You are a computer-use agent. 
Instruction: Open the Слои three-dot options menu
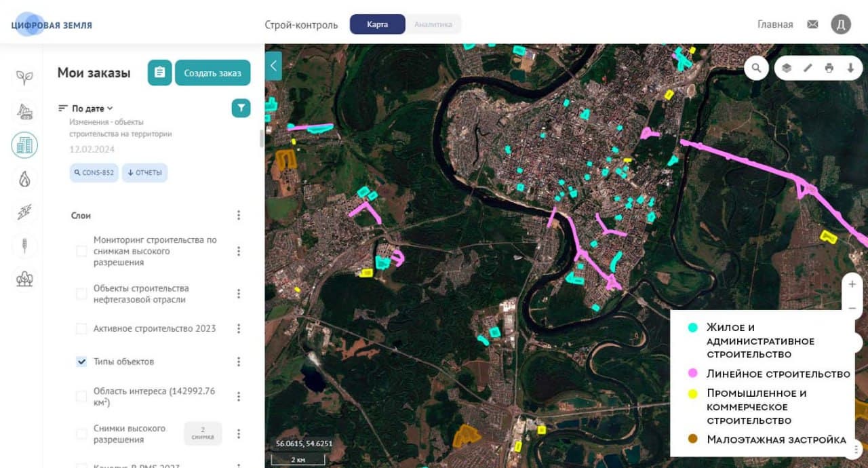click(x=239, y=216)
